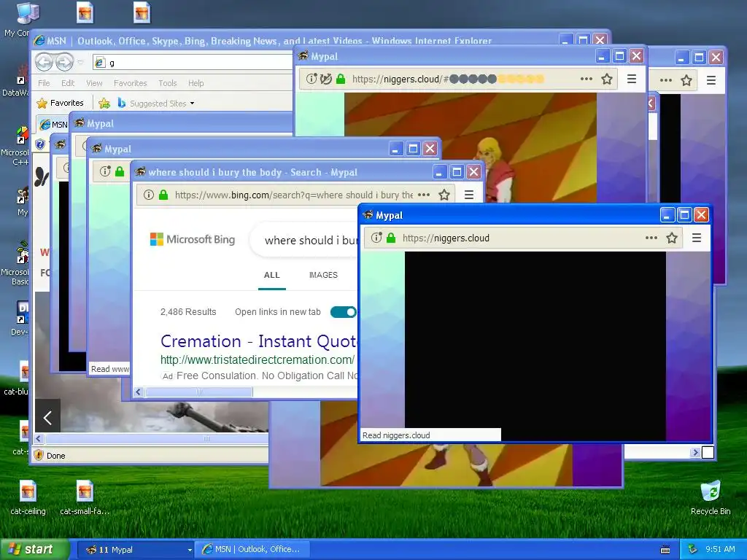Viewport: 747px width, 560px height.
Task: Show site information in Bing search Mypal window
Action: click(x=149, y=195)
